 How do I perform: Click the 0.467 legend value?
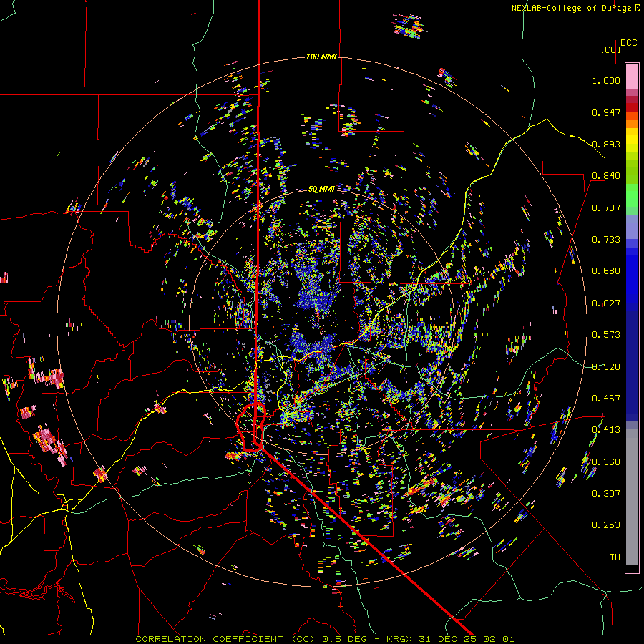click(x=606, y=399)
